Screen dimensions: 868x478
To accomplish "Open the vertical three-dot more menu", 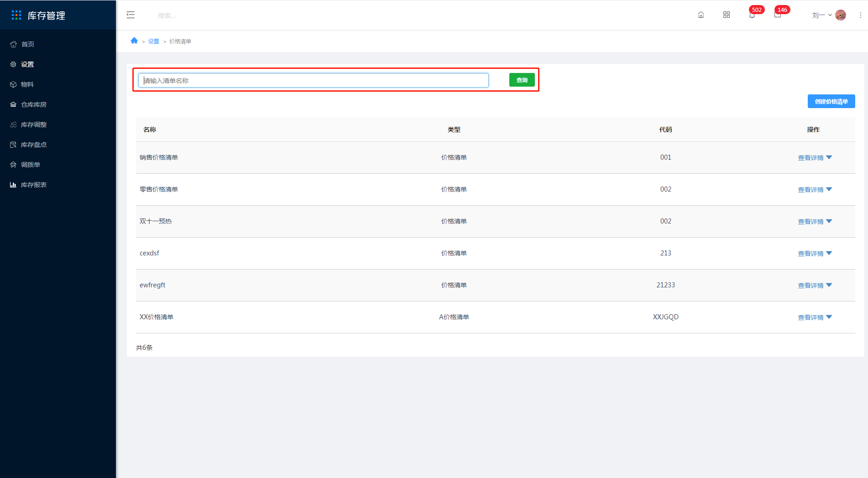I will coord(861,15).
